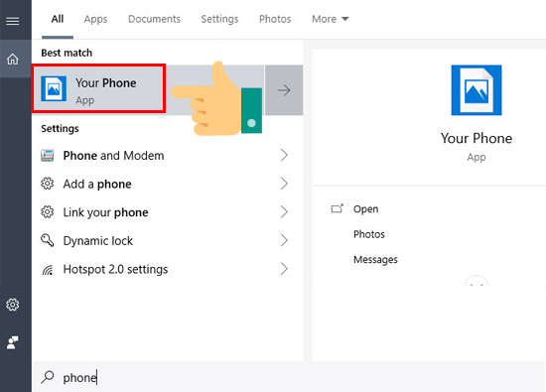Click the large Your Phone preview icon
The width and height of the screenshot is (546, 392).
pos(477,90)
